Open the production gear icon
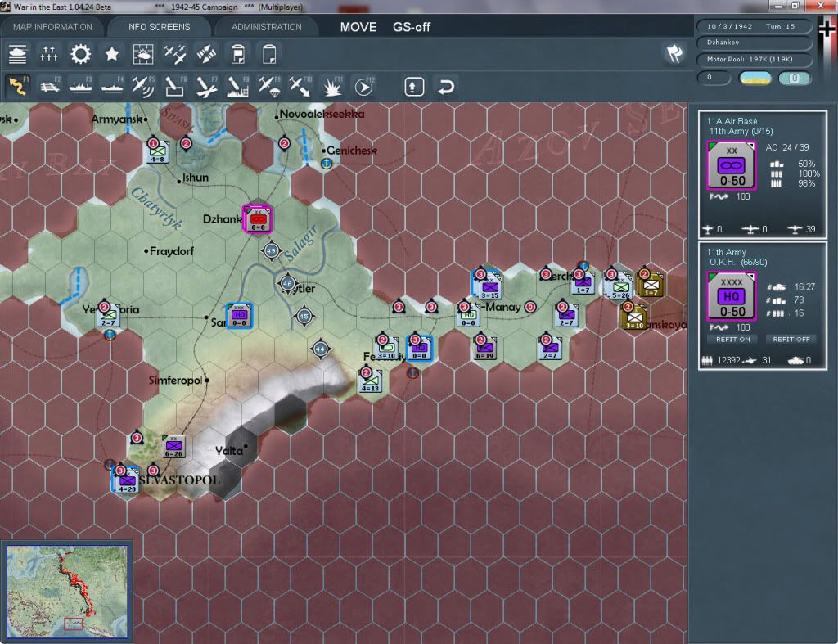838x644 pixels. [81, 54]
